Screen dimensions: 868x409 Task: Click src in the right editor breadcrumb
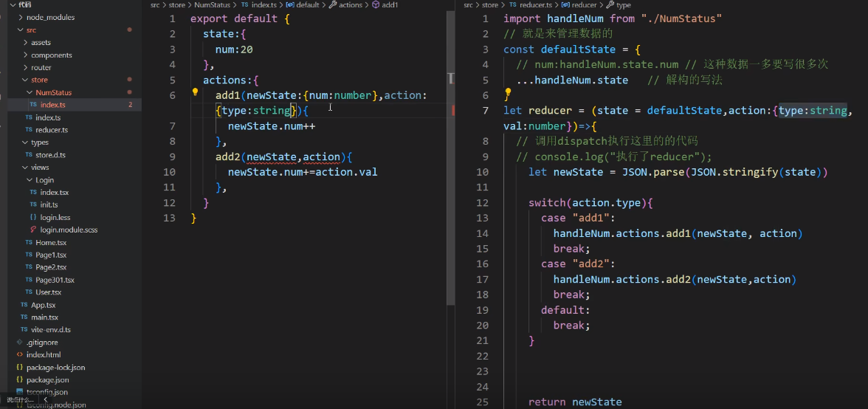click(468, 5)
